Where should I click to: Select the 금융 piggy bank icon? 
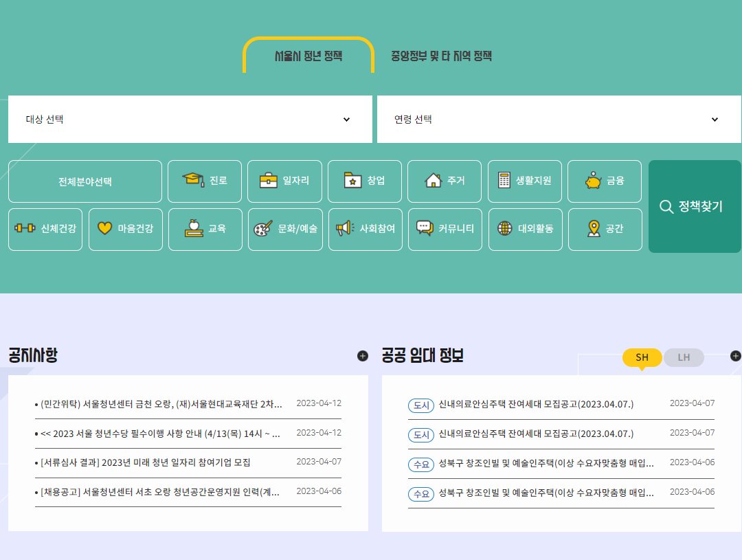pyautogui.click(x=592, y=181)
